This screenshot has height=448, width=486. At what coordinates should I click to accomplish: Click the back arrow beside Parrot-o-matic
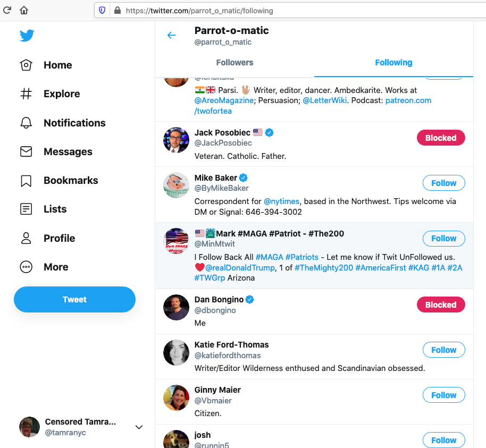tap(171, 36)
